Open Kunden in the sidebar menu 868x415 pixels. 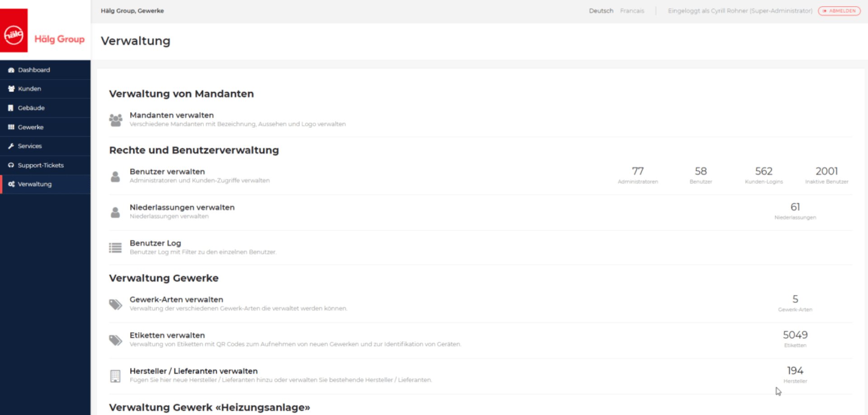[45, 89]
